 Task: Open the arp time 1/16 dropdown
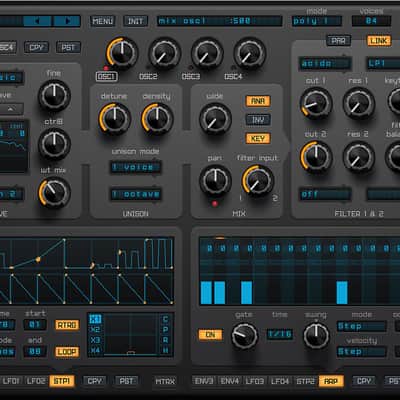280,334
